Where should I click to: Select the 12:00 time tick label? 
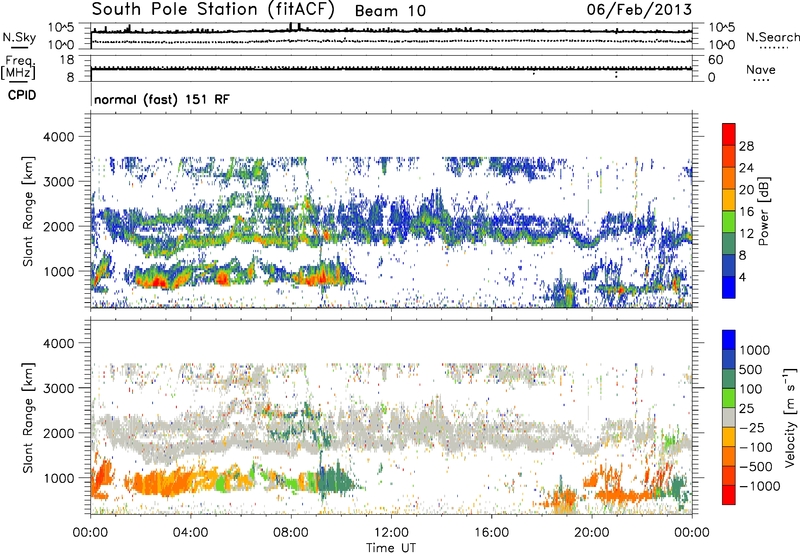391,533
